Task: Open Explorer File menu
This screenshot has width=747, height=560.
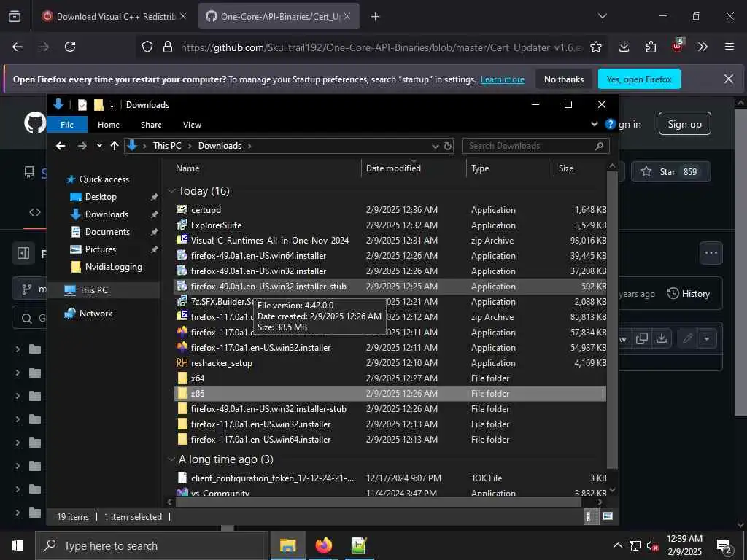Action: [x=67, y=124]
